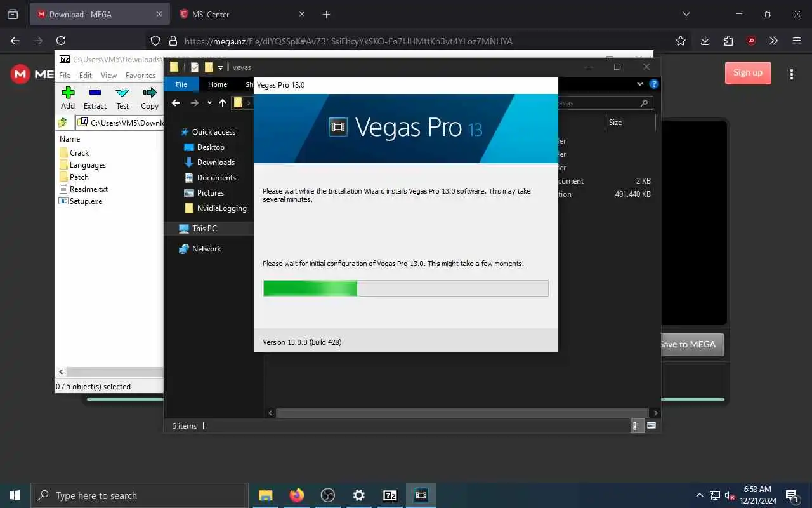Click the 7-Zip archive path address field
The height and width of the screenshot is (508, 812).
[120, 123]
